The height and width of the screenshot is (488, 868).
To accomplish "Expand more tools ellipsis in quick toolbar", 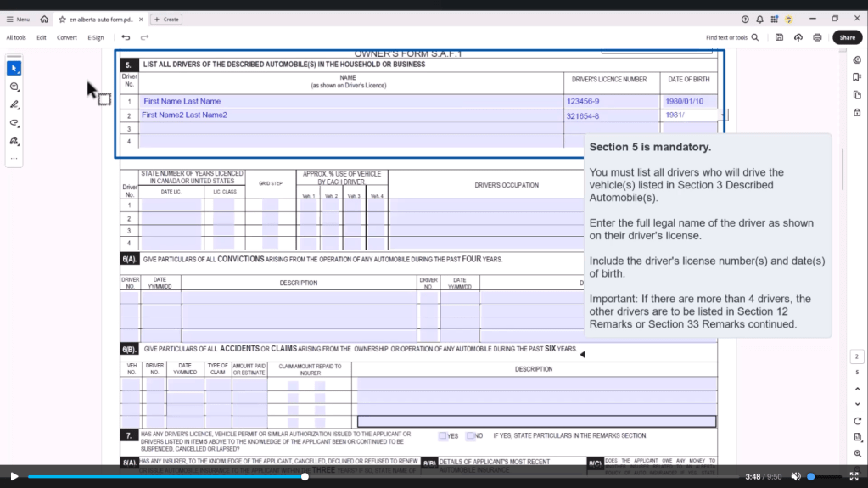I will coord(14,158).
